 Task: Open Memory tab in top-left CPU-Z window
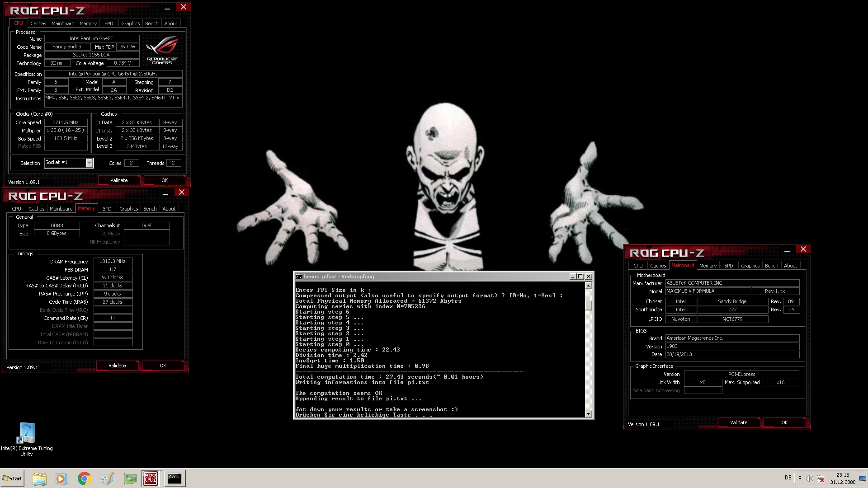(88, 23)
